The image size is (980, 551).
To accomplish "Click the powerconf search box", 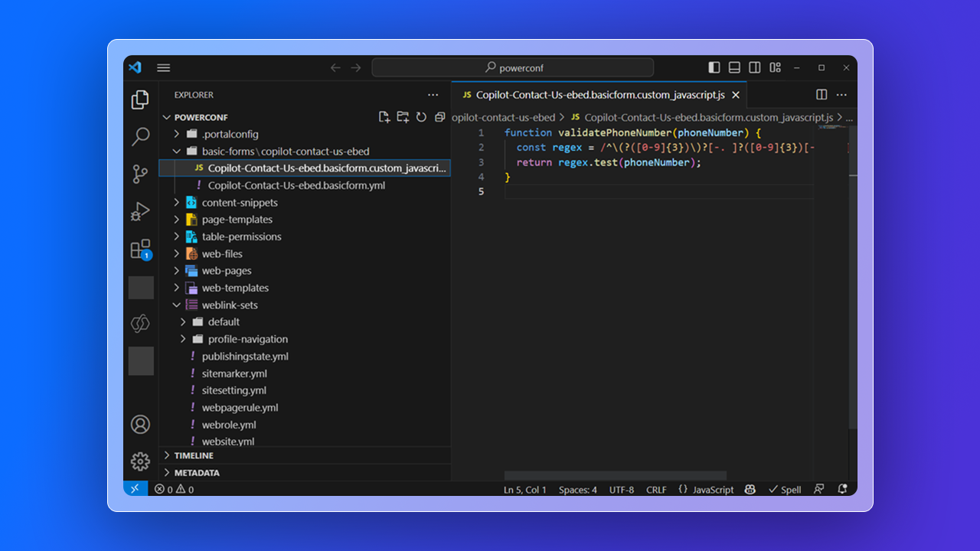I will click(x=512, y=67).
